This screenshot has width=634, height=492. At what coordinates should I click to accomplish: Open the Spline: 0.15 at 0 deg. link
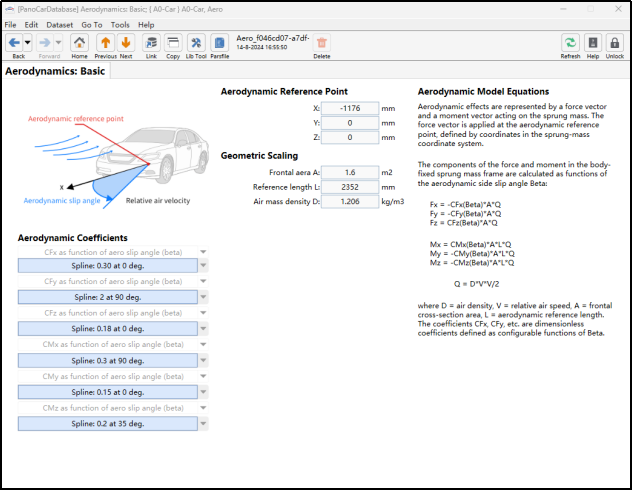coord(108,392)
